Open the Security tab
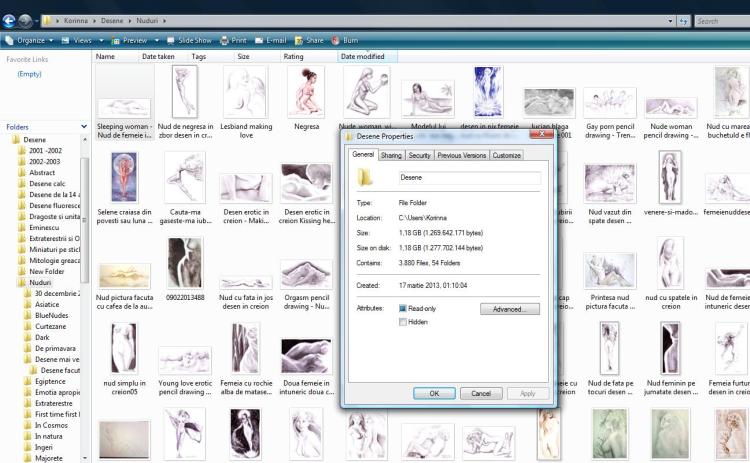 coord(419,155)
